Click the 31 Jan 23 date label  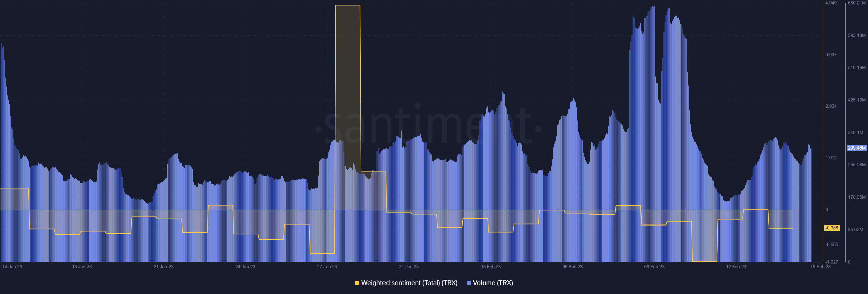[409, 267]
